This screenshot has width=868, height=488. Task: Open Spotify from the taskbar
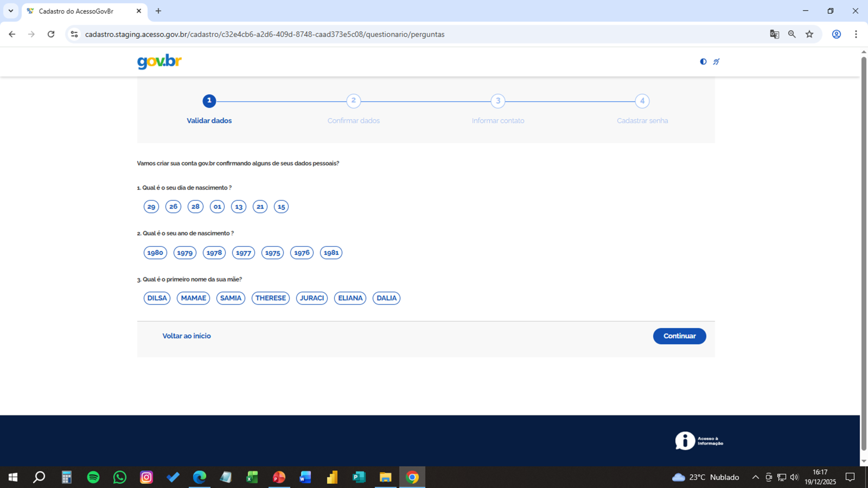coord(93,477)
